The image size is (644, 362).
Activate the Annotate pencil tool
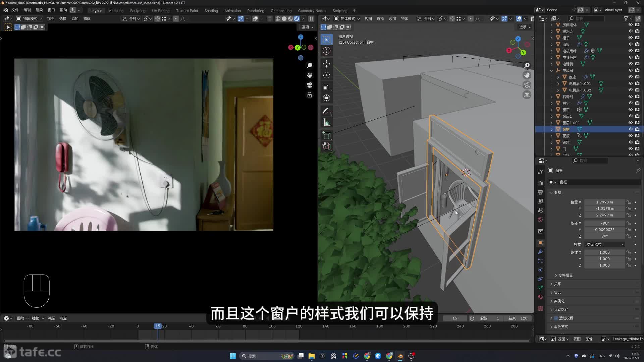[x=326, y=111]
